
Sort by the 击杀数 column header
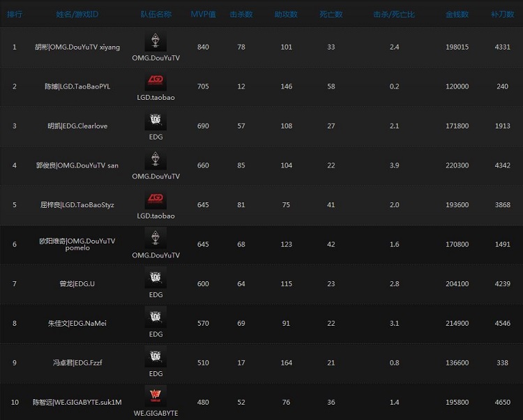point(241,14)
